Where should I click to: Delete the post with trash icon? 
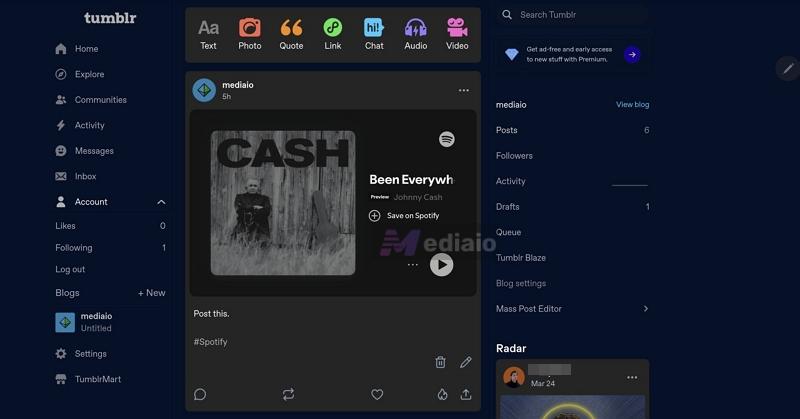440,362
